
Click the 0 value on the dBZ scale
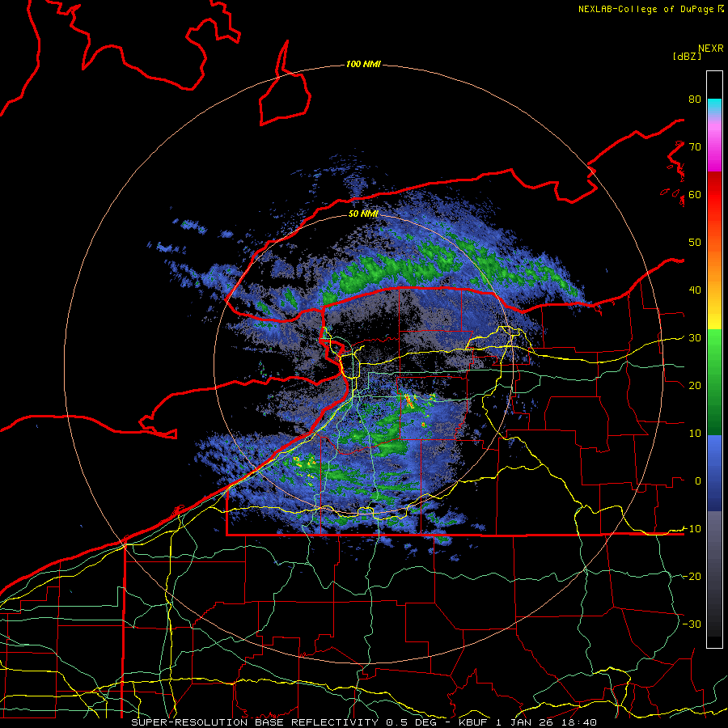(x=698, y=481)
